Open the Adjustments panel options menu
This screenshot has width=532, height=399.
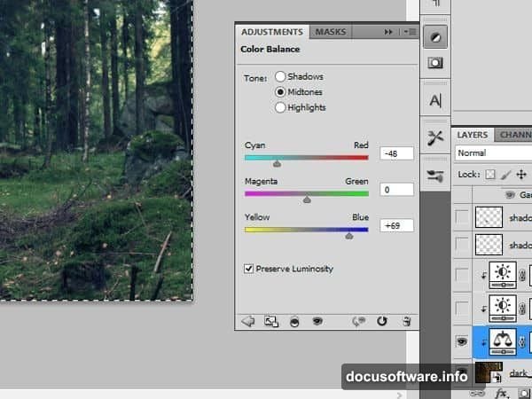[411, 32]
